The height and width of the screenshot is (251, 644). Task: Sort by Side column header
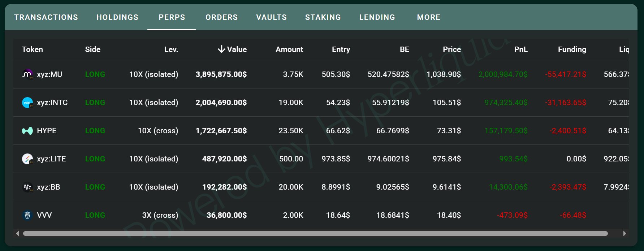[93, 49]
